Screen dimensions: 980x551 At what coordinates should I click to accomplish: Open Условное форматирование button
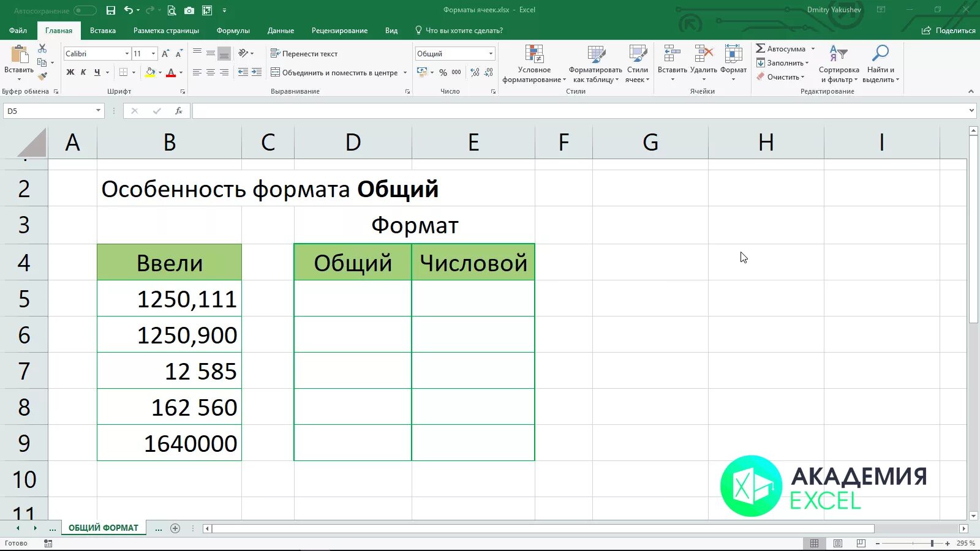coord(533,64)
